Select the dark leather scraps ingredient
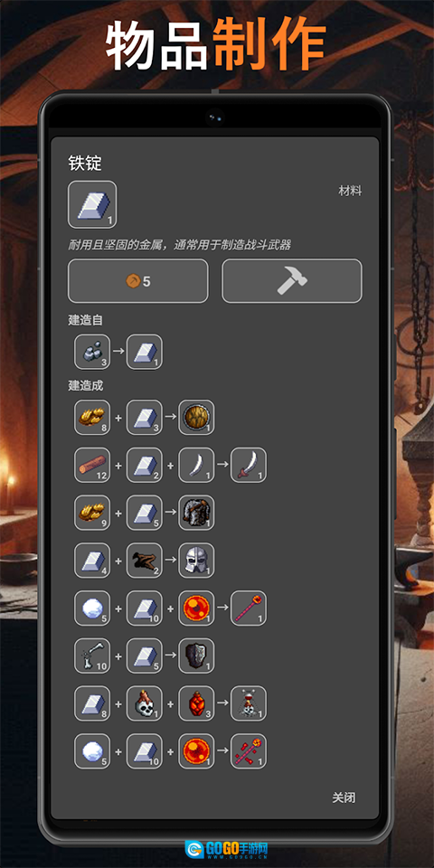This screenshot has width=434, height=868. tap(145, 561)
